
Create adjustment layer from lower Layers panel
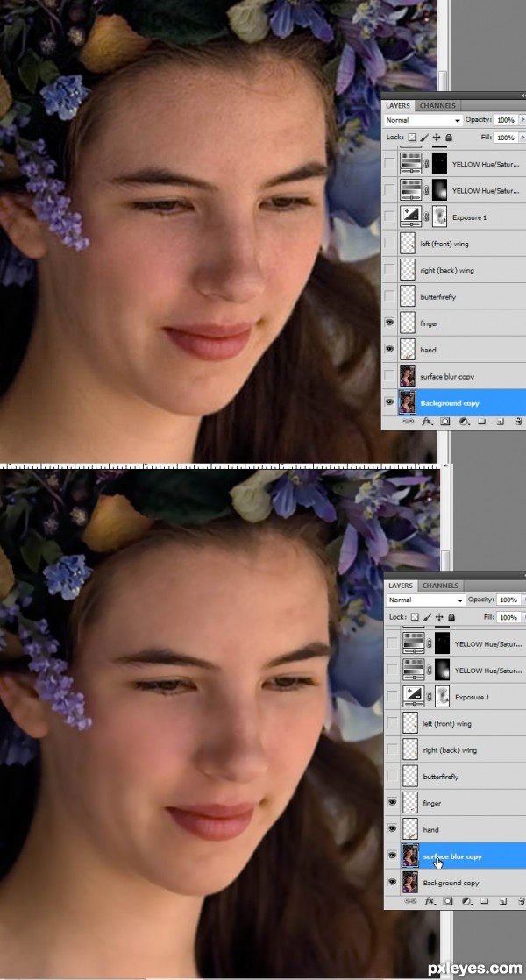[x=466, y=901]
